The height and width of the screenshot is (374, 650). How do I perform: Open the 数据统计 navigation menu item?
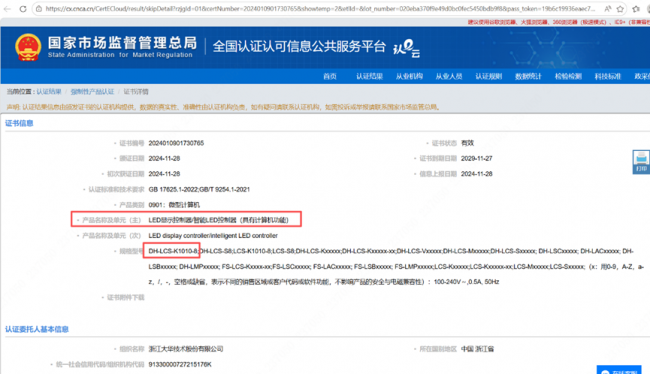(528, 76)
